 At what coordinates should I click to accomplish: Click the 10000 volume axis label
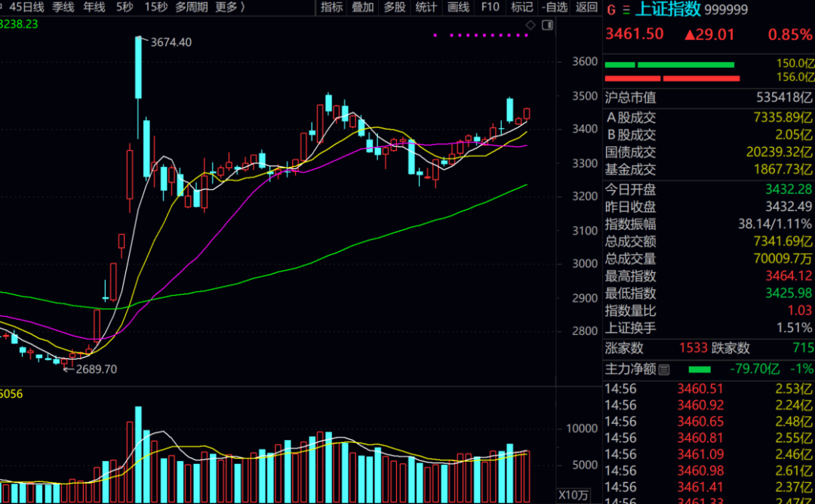click(x=582, y=429)
